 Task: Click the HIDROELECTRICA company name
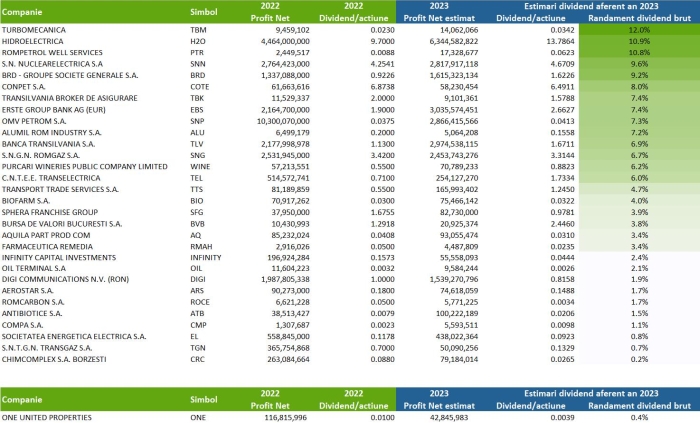(33, 41)
